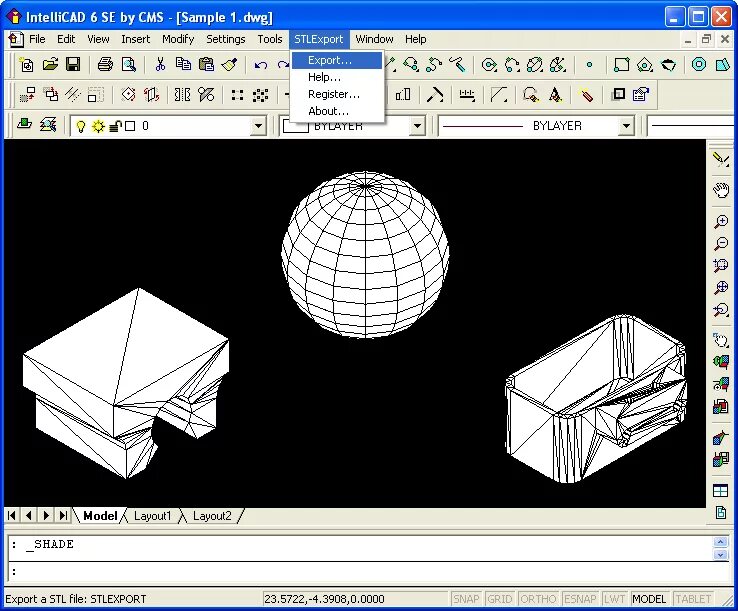Image resolution: width=738 pixels, height=611 pixels.
Task: Select the Donut drawing tool
Action: [699, 64]
